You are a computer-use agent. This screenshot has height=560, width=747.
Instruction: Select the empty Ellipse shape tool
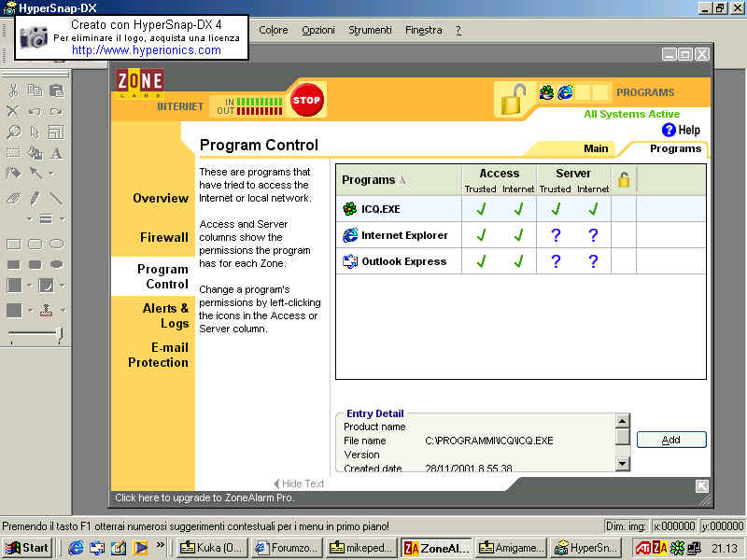(56, 245)
